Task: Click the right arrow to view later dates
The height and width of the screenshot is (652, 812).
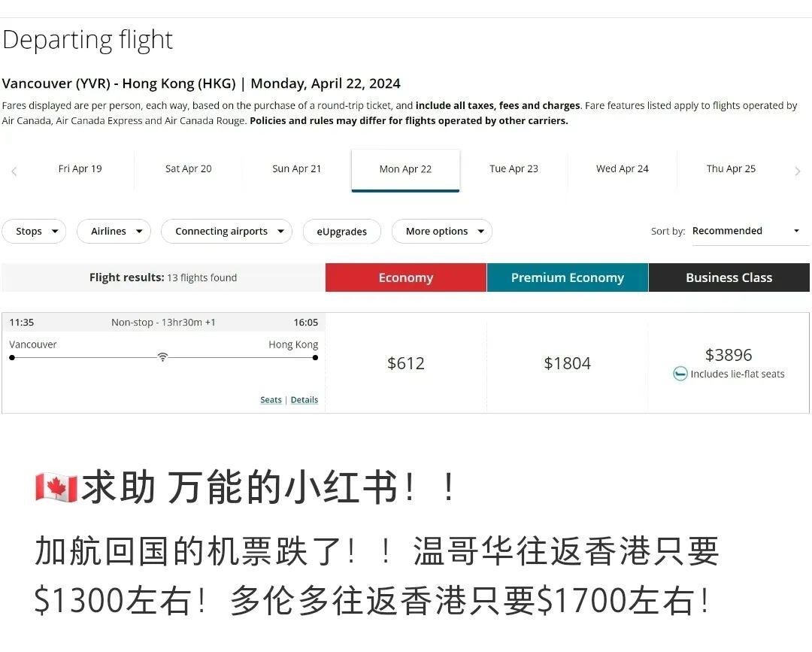Action: (798, 171)
